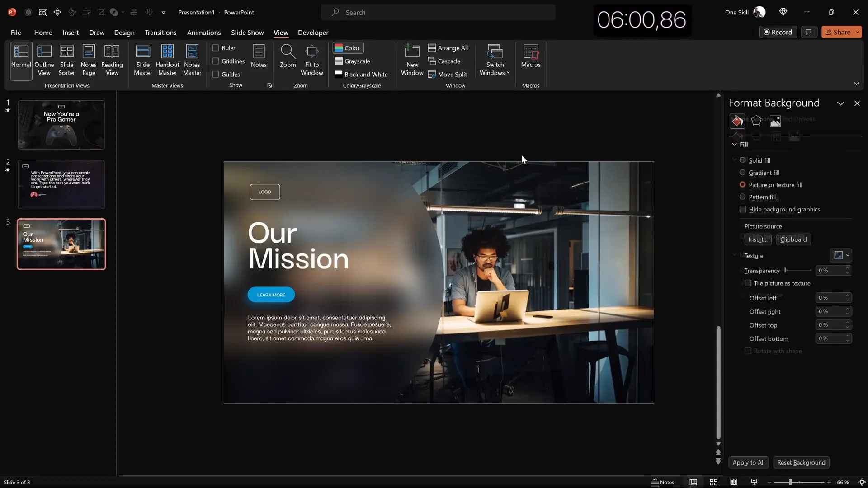Select slide 1 thumbnail 'Now You're a Pro Gamer'
868x488 pixels.
click(x=61, y=125)
